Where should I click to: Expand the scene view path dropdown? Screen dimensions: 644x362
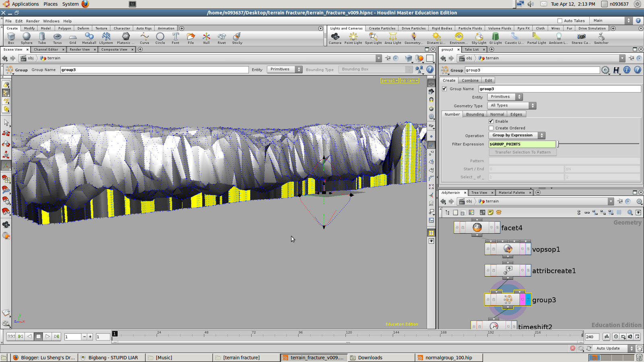(x=378, y=58)
